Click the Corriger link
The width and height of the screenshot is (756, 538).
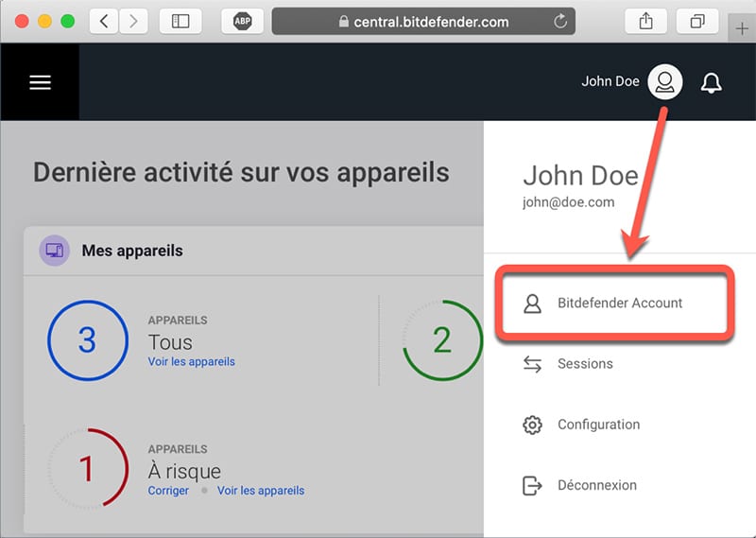click(168, 490)
